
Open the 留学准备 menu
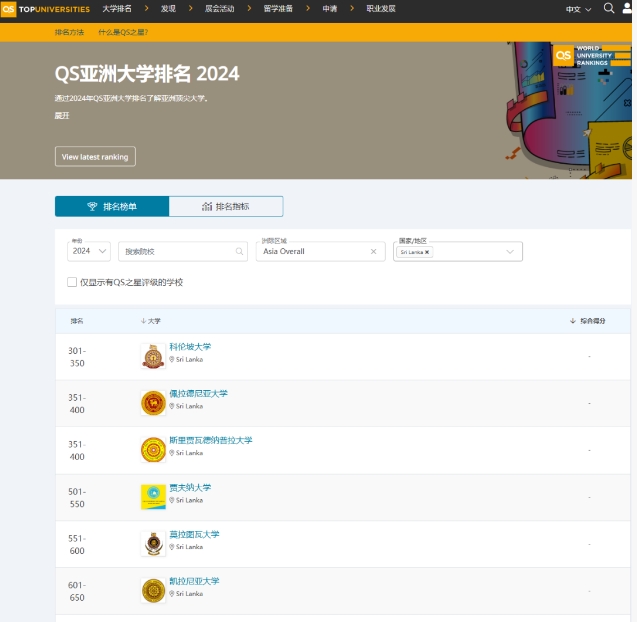278,9
